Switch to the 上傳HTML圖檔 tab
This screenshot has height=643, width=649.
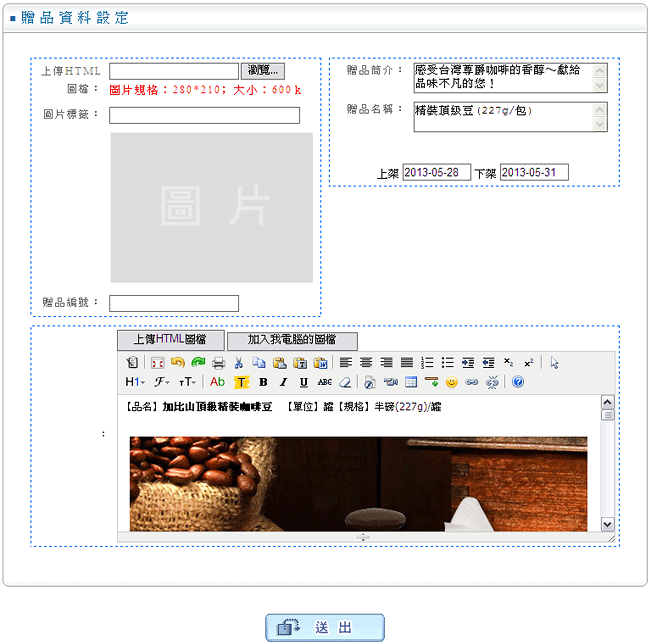tap(171, 340)
